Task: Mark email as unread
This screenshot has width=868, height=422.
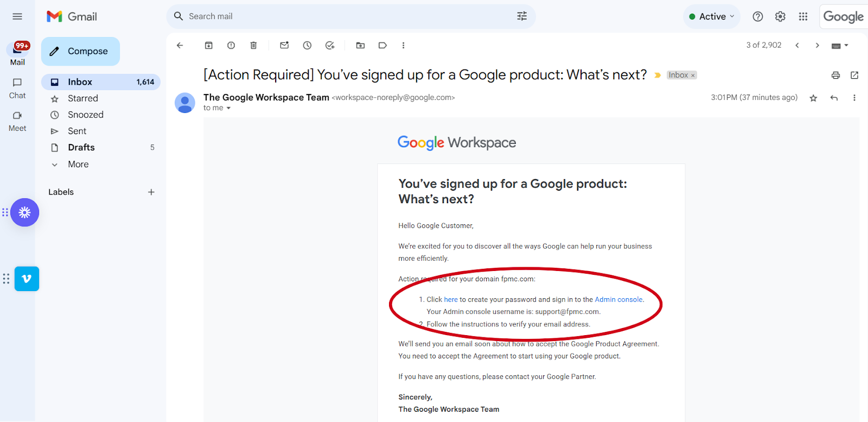Action: (284, 46)
